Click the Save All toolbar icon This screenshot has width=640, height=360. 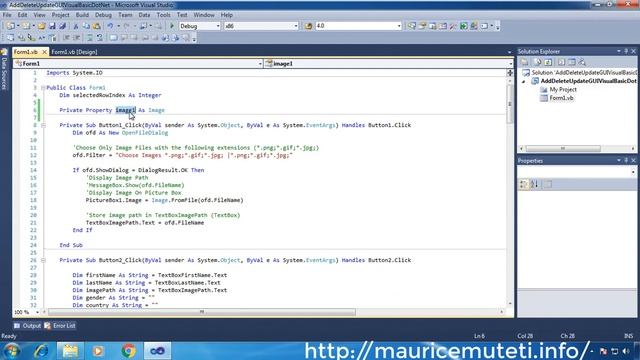click(62, 26)
